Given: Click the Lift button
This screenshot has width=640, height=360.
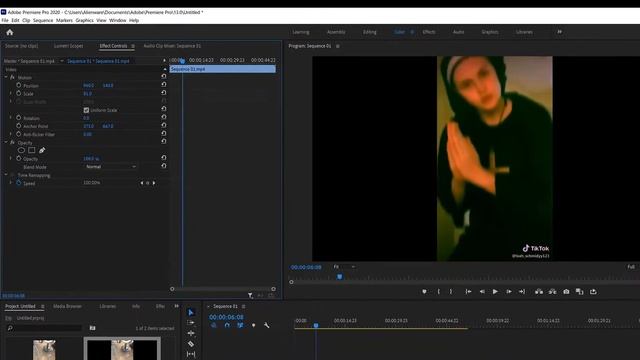Looking at the screenshot, I should click(x=539, y=291).
